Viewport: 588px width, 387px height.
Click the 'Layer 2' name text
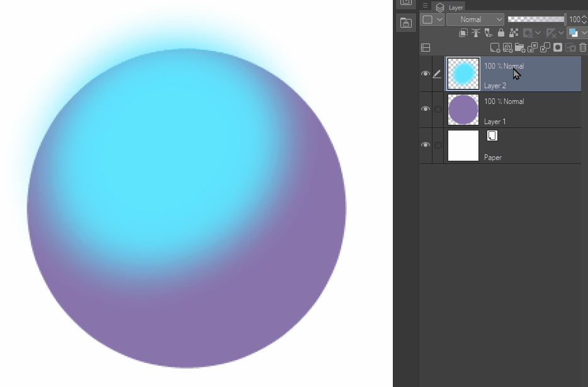coord(495,86)
